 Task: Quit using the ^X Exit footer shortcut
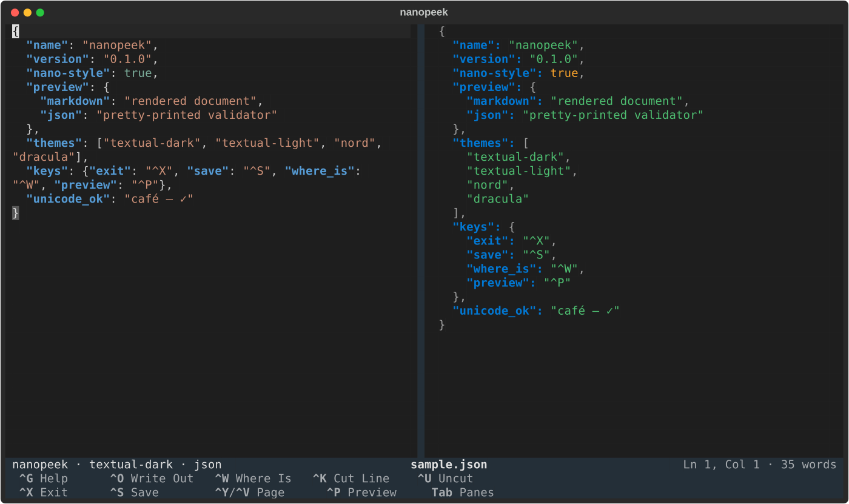tap(43, 492)
